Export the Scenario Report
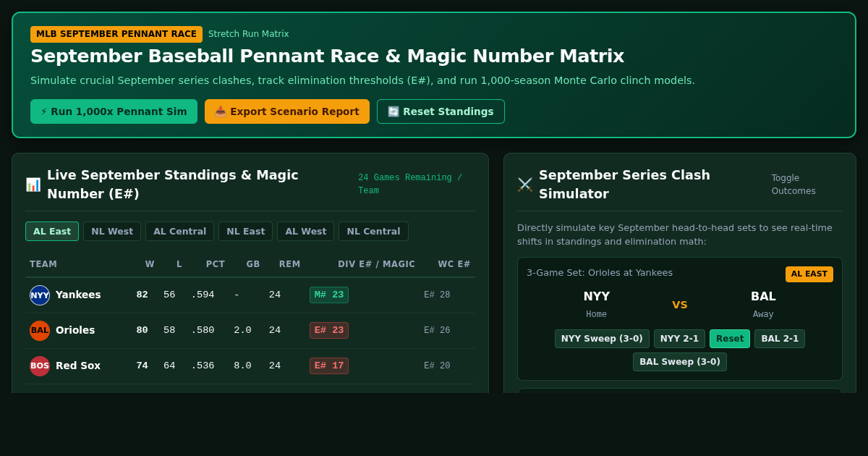Screen dimensions: 868x456 [x=287, y=111]
